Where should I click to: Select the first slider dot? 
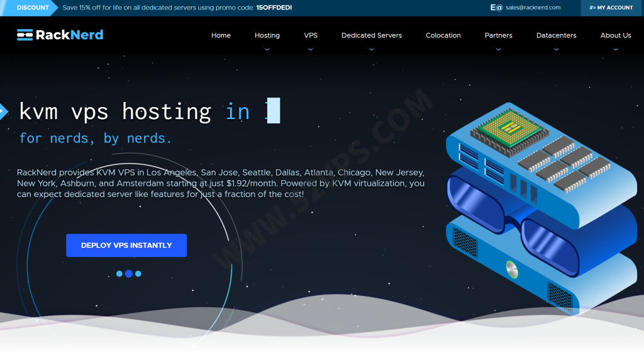(119, 273)
